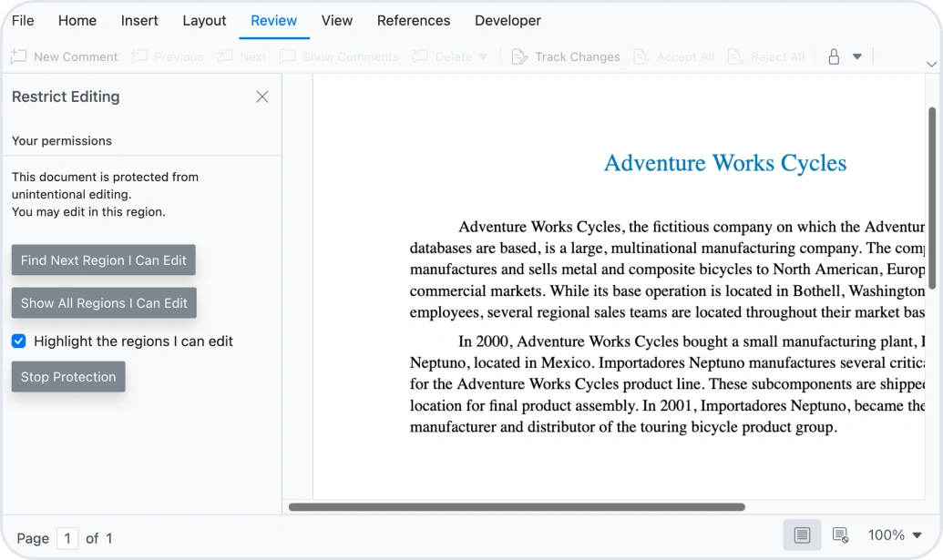Screen dimensions: 943x560
Task: Expand the Delete dropdown arrow
Action: pyautogui.click(x=484, y=56)
